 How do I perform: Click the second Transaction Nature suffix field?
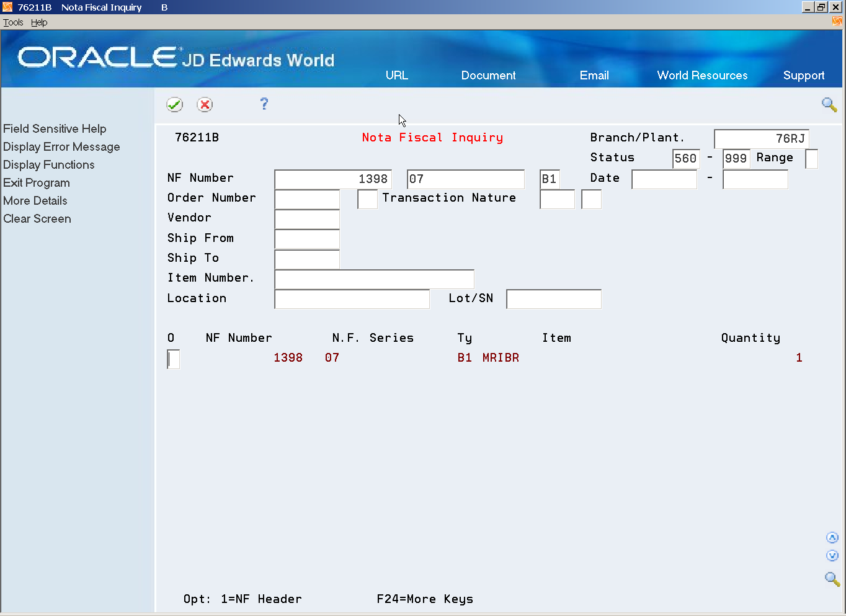[591, 199]
